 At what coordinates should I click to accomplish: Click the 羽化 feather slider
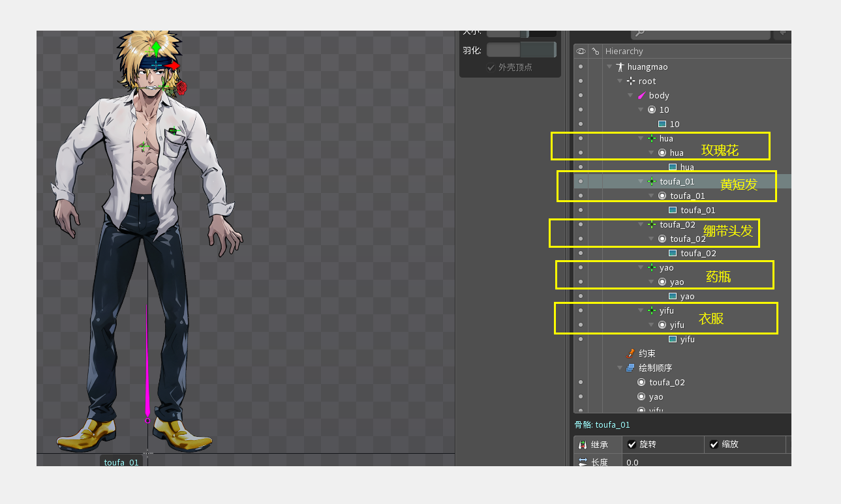tap(521, 50)
